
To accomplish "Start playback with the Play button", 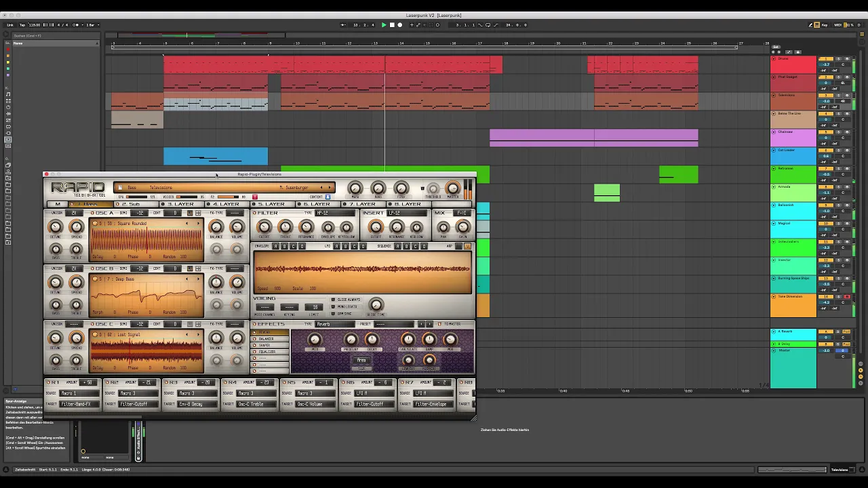I will coord(384,25).
